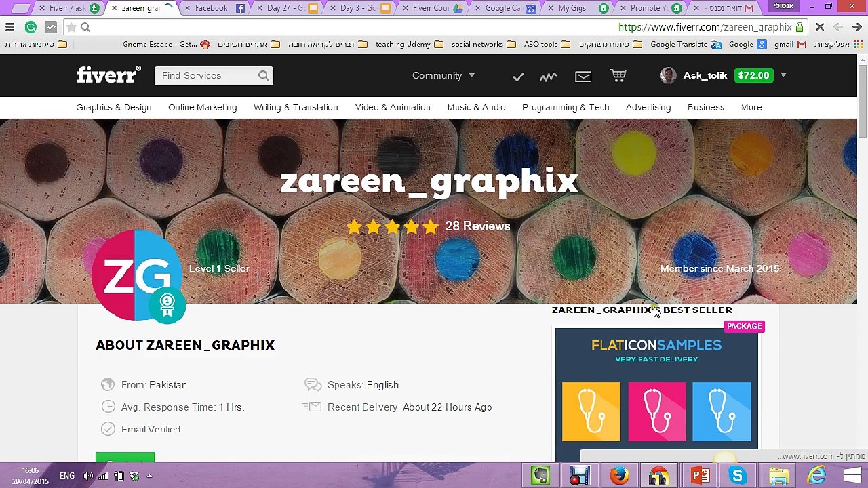Click the bookmark star icon
The image size is (868, 488).
71,27
